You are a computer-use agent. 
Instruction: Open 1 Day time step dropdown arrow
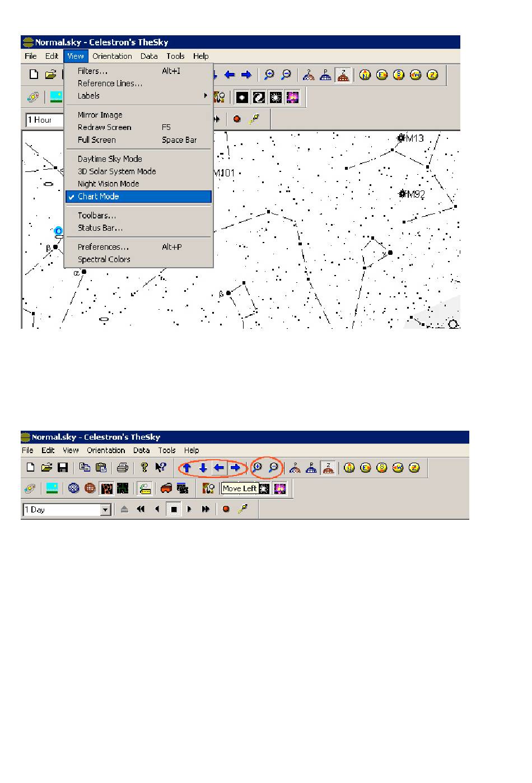click(x=105, y=510)
